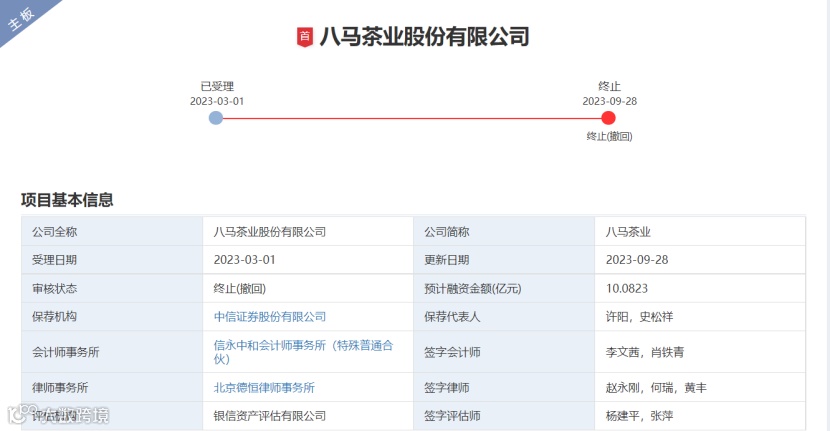Click the 八马茶业股份有限公司 page title

coord(425,37)
